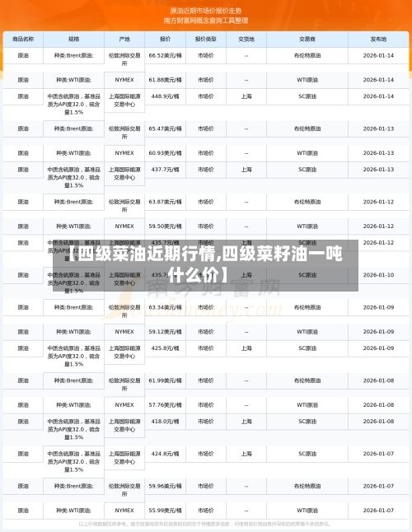Click the price 65.47美元/桶
The height and width of the screenshot is (532, 412).
coord(166,129)
